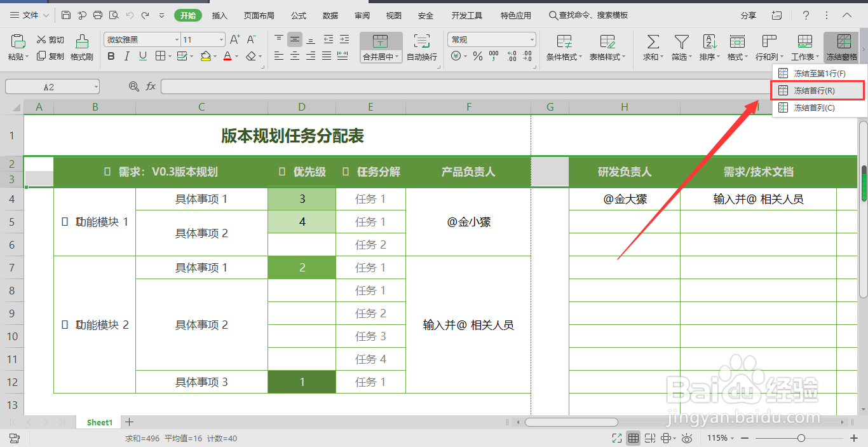
Task: Toggle top vertical alignment
Action: (278, 39)
